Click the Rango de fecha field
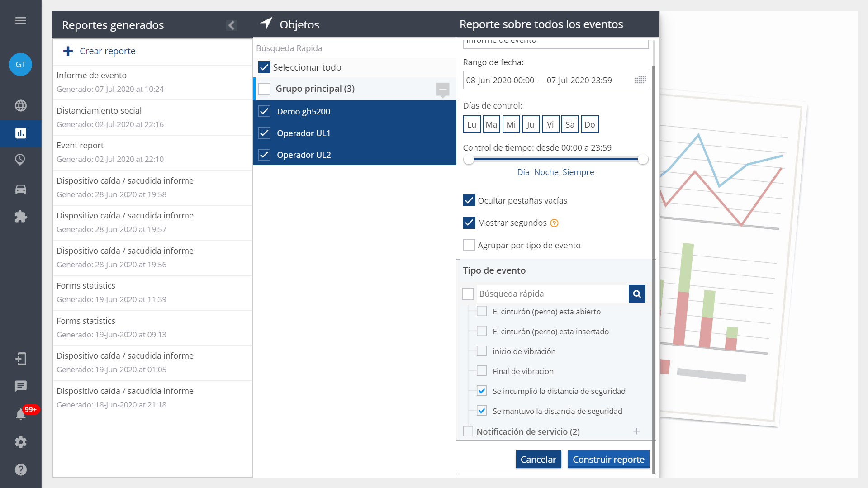This screenshot has height=488, width=868. (x=556, y=80)
